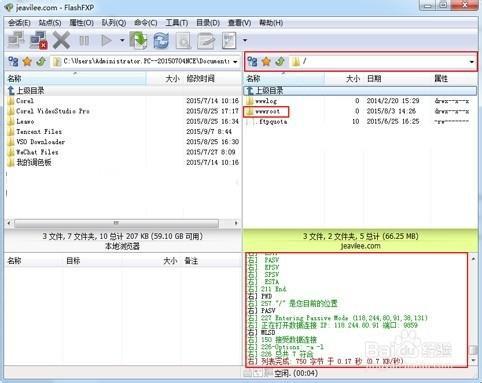Screen dimensions: 482x383
Task: Click the Transfer queue play icon
Action: 106,41
